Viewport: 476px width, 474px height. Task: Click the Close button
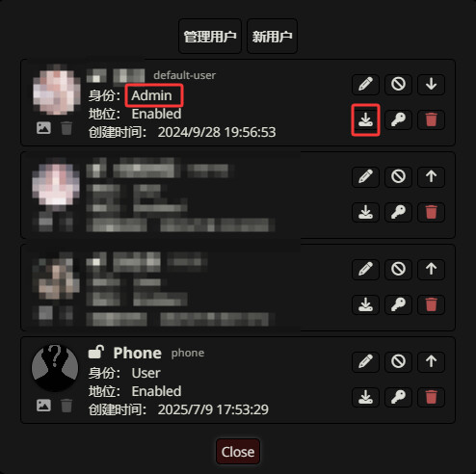pos(238,452)
